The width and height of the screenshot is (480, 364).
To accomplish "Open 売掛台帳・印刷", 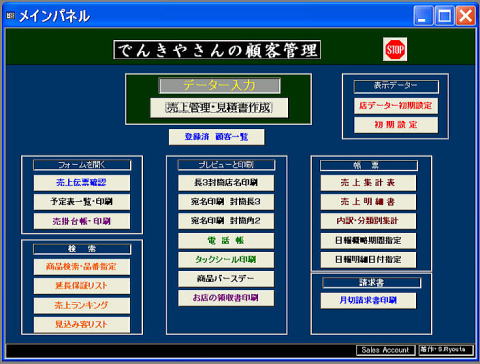I will pos(82,221).
